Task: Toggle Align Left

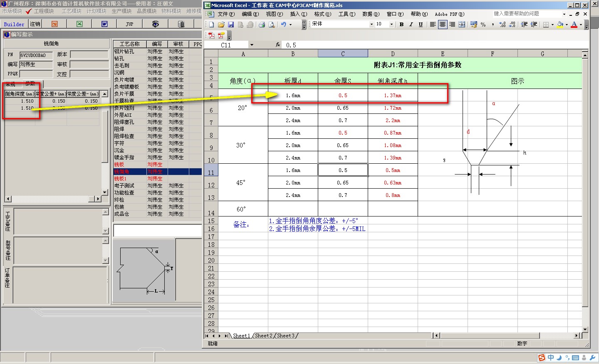Action: (x=433, y=25)
